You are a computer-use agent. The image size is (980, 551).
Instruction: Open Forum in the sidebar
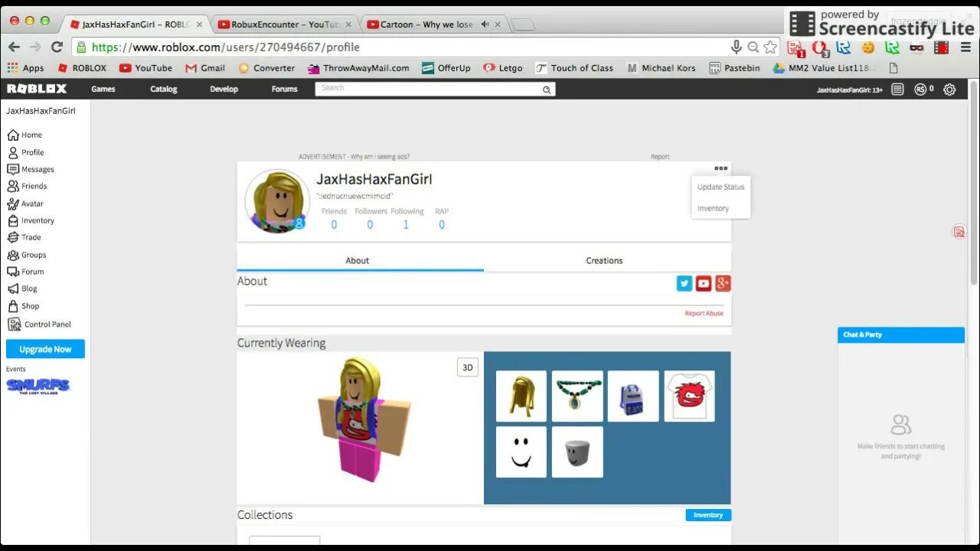click(x=25, y=272)
